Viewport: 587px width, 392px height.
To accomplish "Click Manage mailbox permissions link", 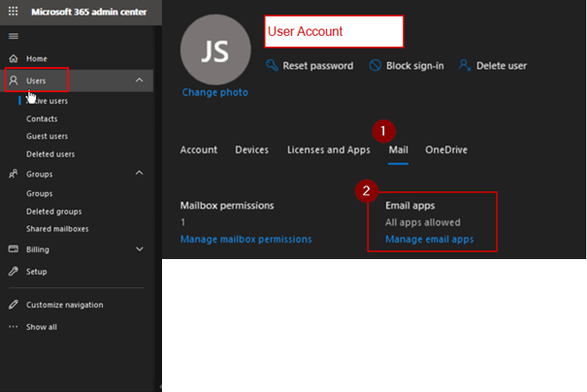I will [x=245, y=240].
